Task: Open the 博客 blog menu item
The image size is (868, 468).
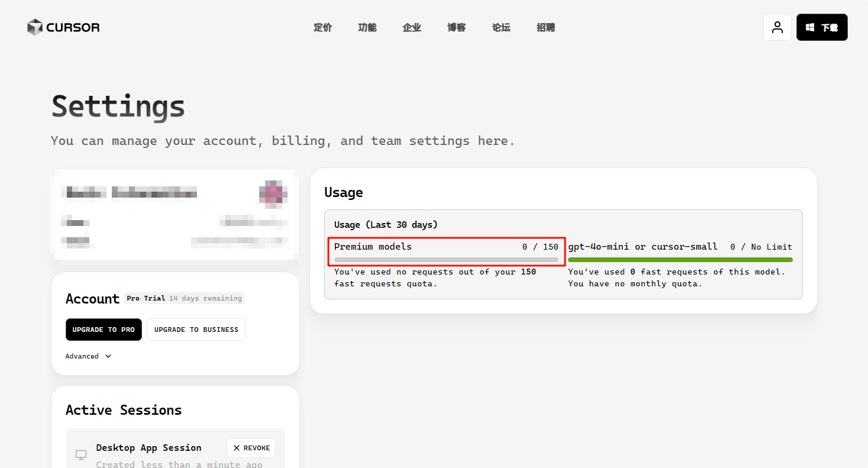Action: [x=457, y=27]
